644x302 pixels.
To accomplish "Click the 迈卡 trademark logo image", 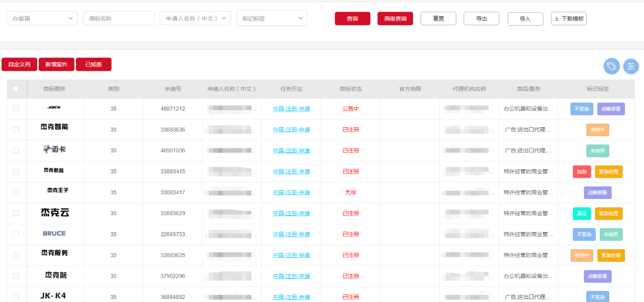I will click(x=54, y=149).
